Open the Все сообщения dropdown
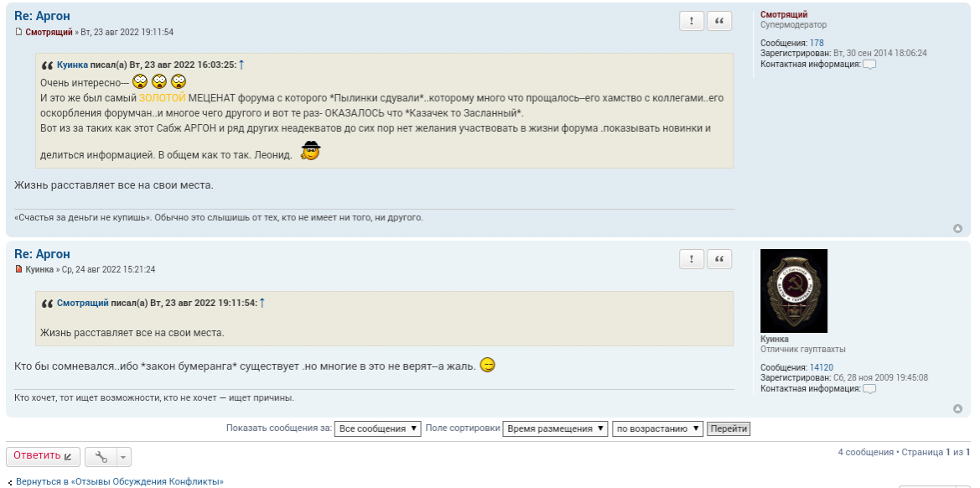Viewport: 980px width, 488px height. tap(377, 429)
